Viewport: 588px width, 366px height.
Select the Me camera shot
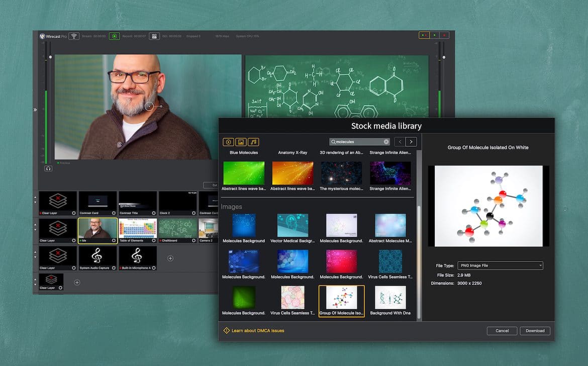pyautogui.click(x=97, y=231)
